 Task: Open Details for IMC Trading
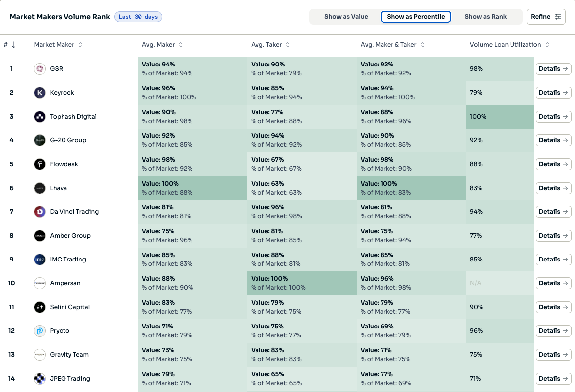click(x=553, y=260)
